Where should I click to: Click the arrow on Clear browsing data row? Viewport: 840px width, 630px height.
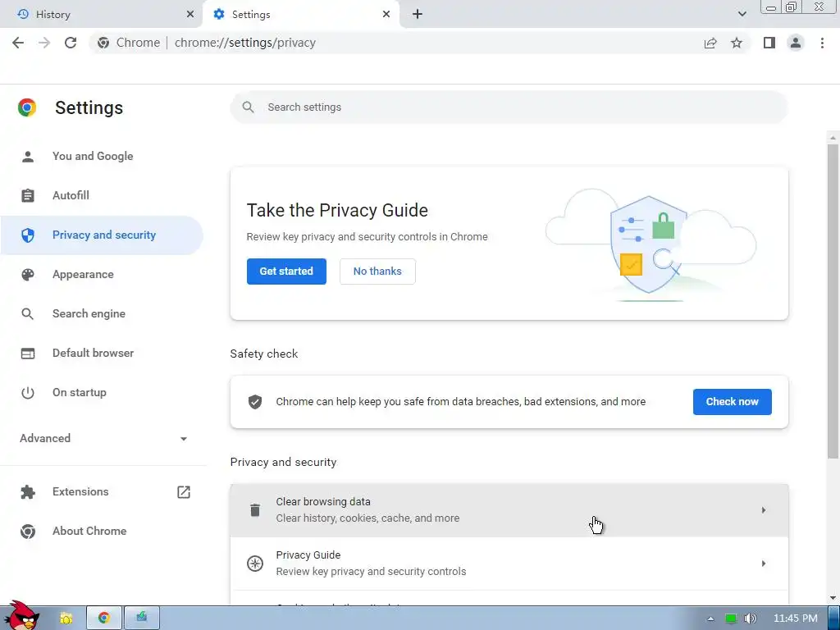(x=764, y=510)
